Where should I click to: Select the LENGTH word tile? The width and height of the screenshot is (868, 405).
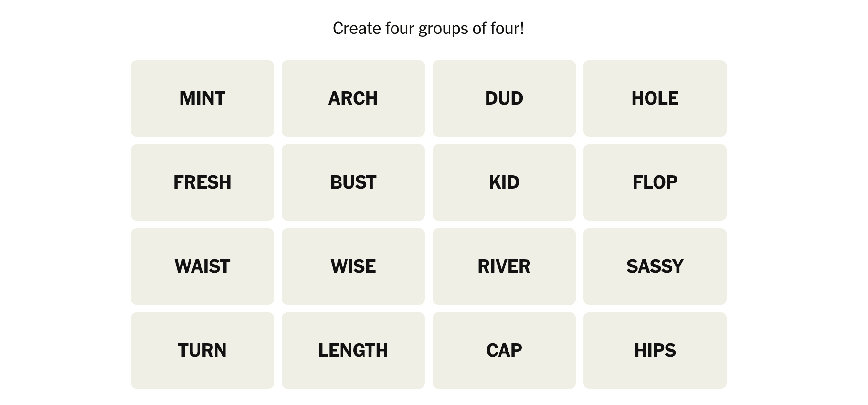(353, 351)
